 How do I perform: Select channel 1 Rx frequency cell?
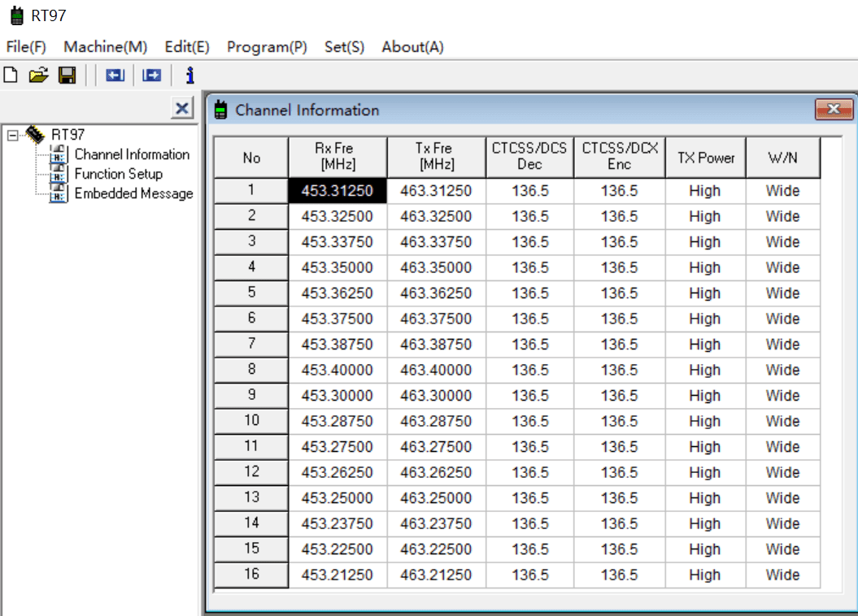(338, 191)
